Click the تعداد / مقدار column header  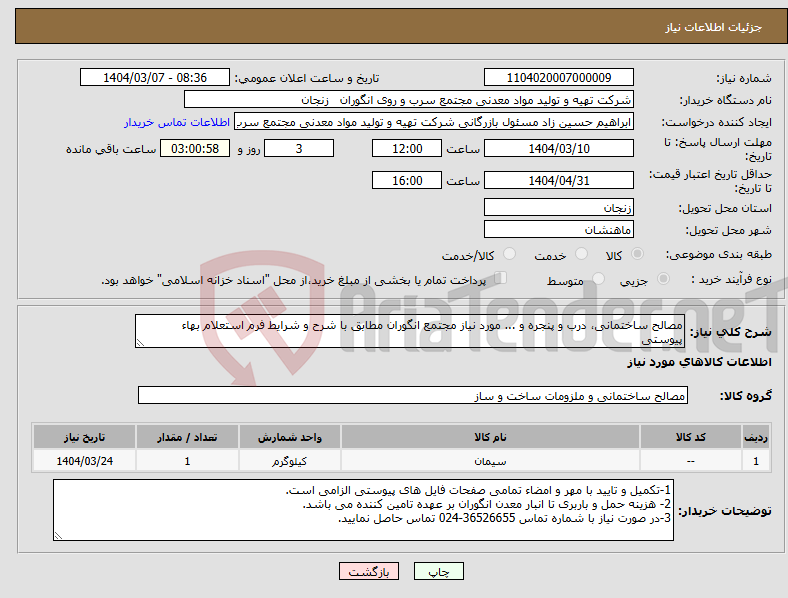click(187, 437)
